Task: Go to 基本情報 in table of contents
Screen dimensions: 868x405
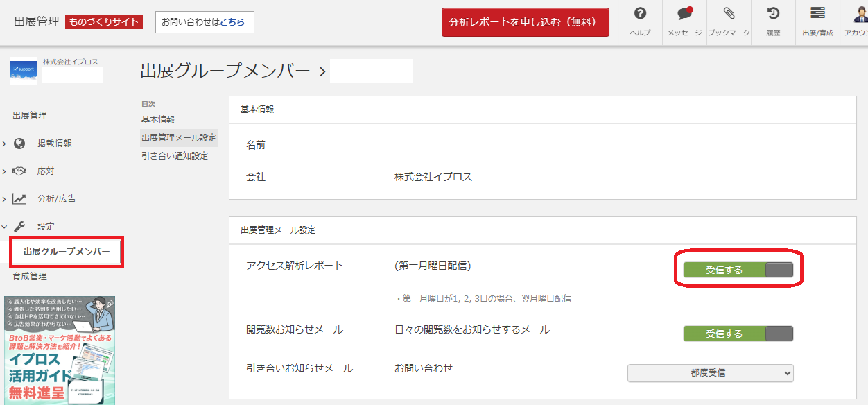Action: tap(158, 120)
